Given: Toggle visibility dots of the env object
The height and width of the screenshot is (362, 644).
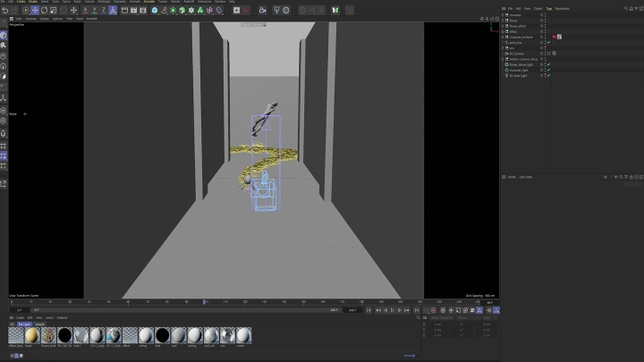Looking at the screenshot, I should (546, 48).
